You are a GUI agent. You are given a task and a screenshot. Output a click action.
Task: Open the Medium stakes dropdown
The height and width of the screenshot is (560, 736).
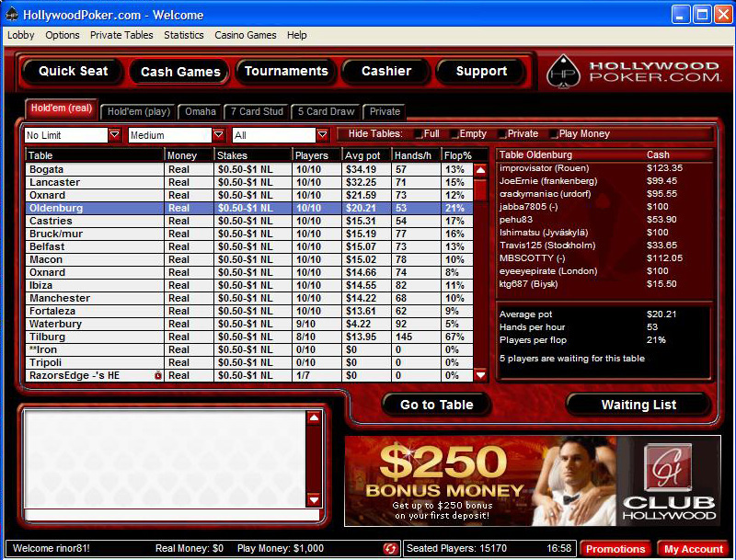click(219, 135)
